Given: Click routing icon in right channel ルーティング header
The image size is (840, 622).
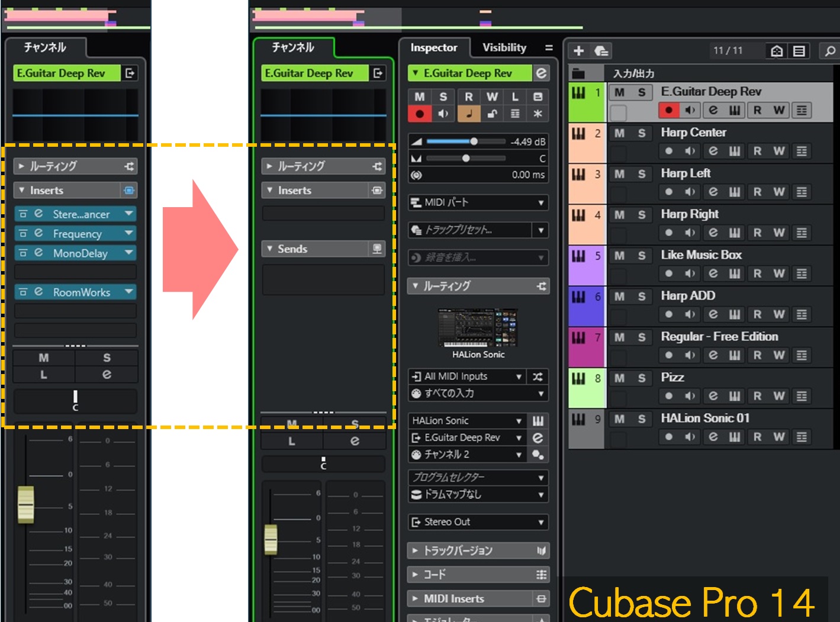Looking at the screenshot, I should tap(377, 166).
